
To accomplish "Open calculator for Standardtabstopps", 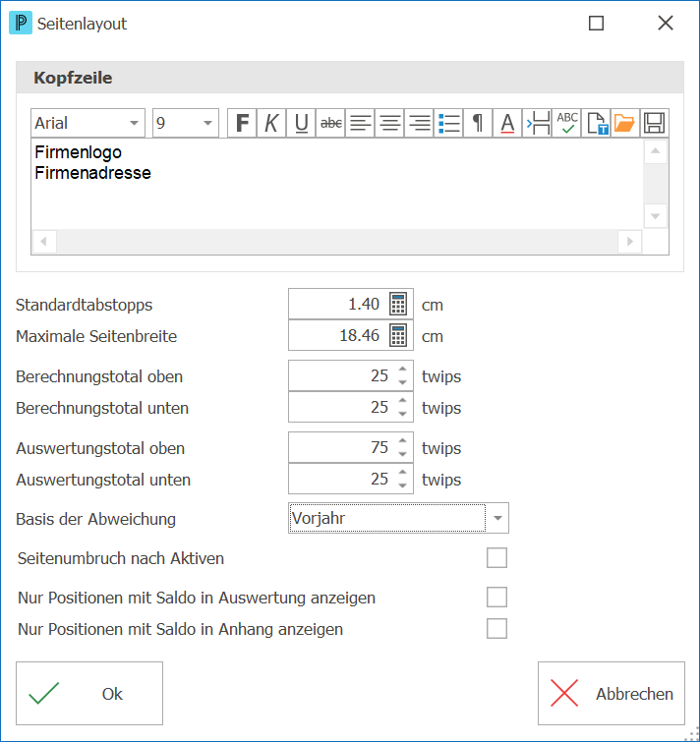I will [398, 304].
